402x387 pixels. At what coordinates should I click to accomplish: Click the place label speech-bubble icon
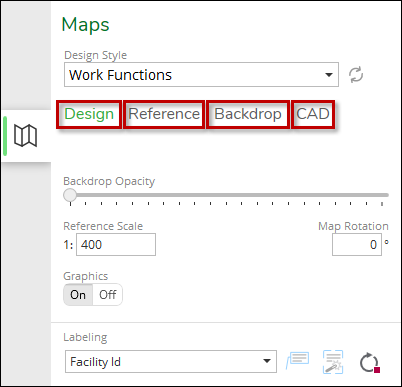click(x=298, y=361)
